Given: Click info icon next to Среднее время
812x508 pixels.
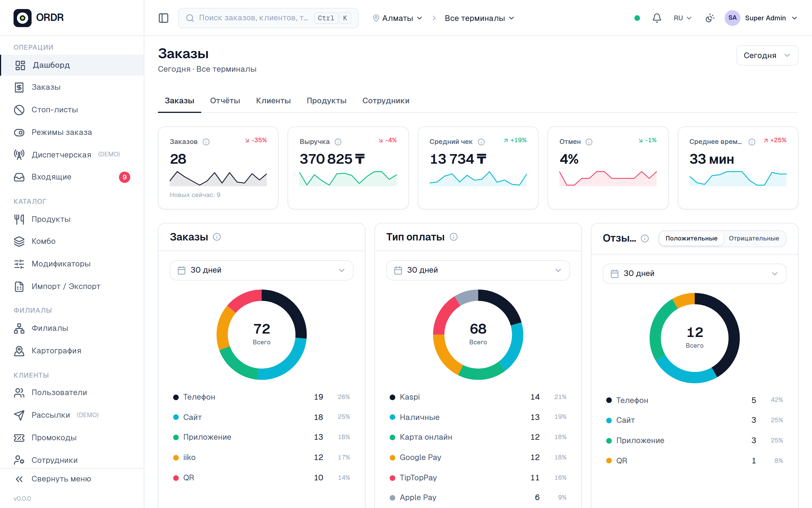Looking at the screenshot, I should coord(752,142).
